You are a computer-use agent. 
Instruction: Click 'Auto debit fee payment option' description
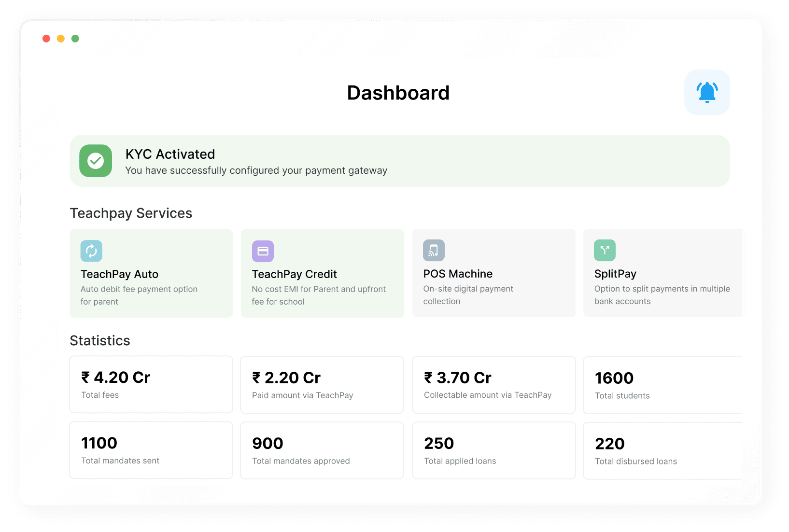[x=139, y=295]
